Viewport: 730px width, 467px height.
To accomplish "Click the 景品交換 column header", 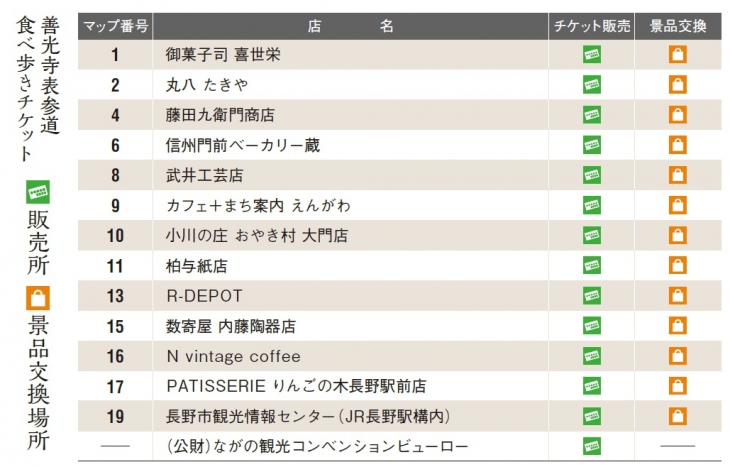I will (677, 27).
